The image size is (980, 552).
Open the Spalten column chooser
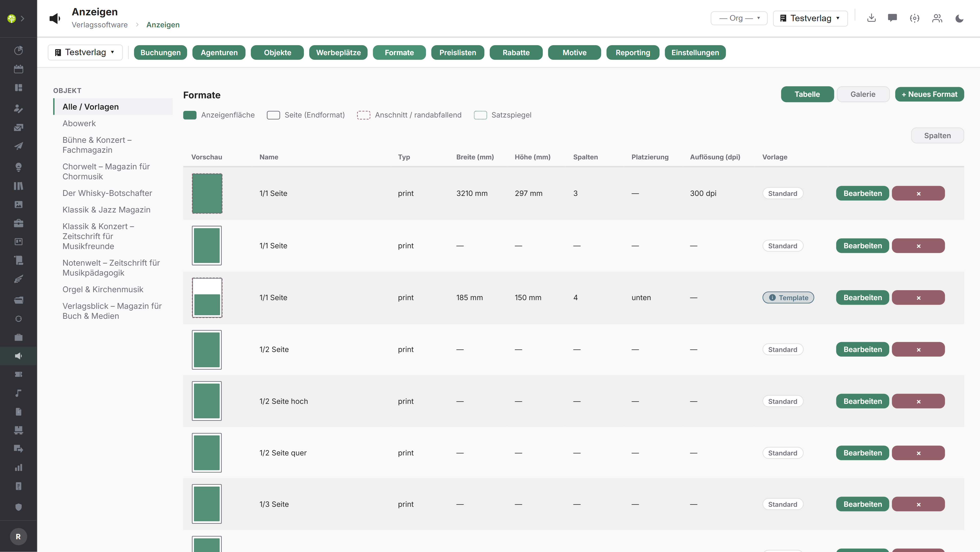937,136
